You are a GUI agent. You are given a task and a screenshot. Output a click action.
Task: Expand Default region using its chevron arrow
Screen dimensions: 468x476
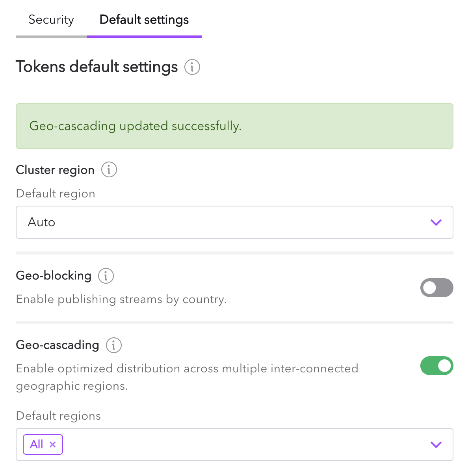point(436,222)
